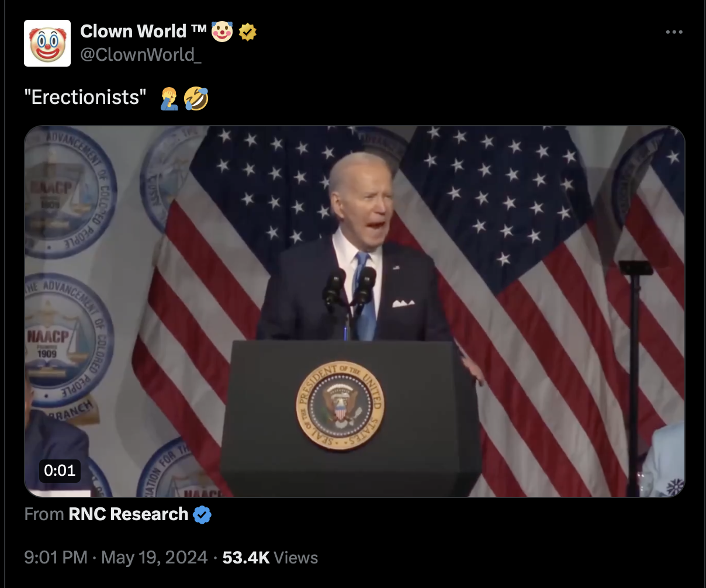Click the May 19, 2024 date
This screenshot has height=588, width=706.
pos(154,558)
